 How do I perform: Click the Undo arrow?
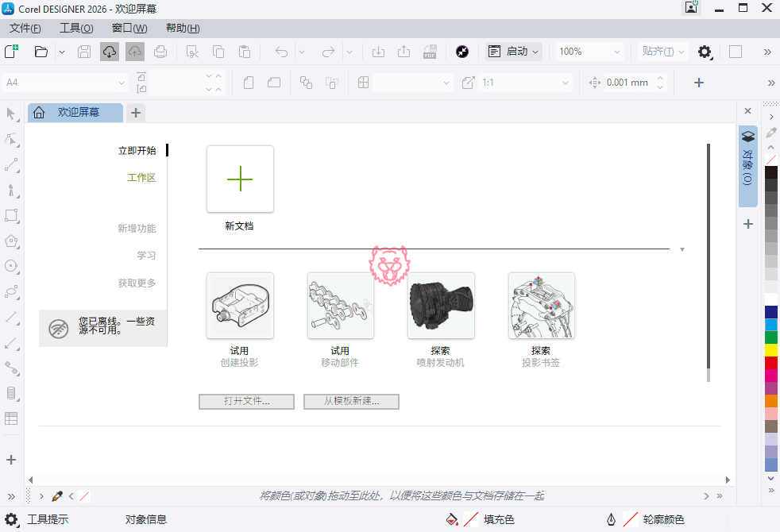(x=281, y=52)
